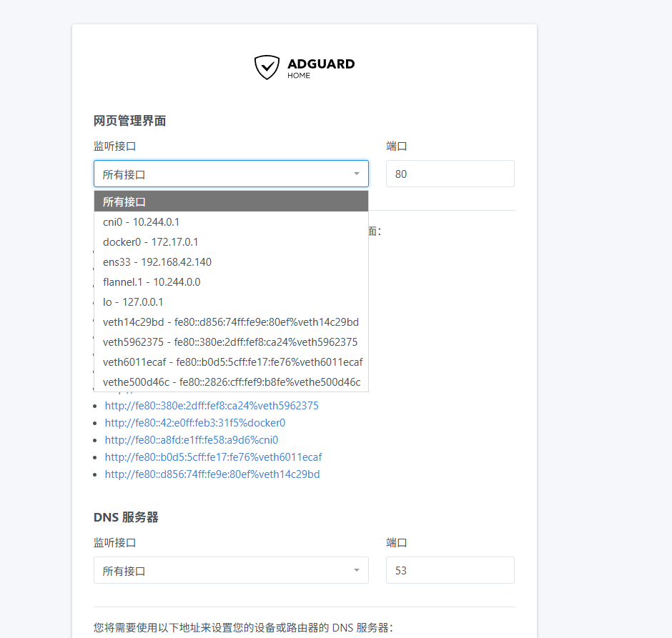Click the web interface port field showing 80

(x=450, y=174)
